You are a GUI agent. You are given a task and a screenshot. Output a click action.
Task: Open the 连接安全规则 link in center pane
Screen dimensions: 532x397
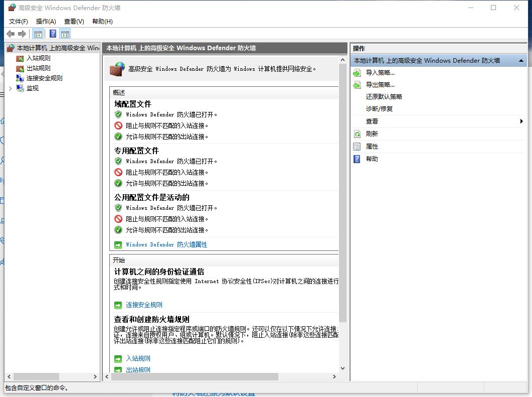(144, 305)
